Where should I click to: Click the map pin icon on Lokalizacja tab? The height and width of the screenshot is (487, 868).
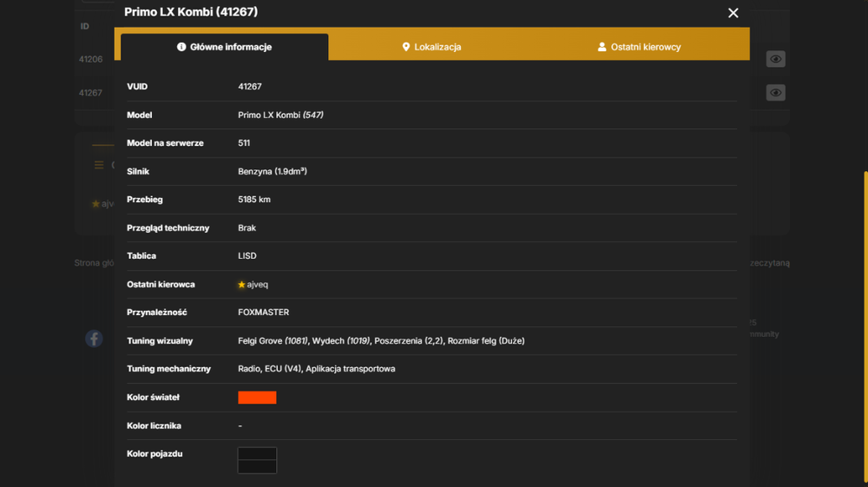click(405, 47)
